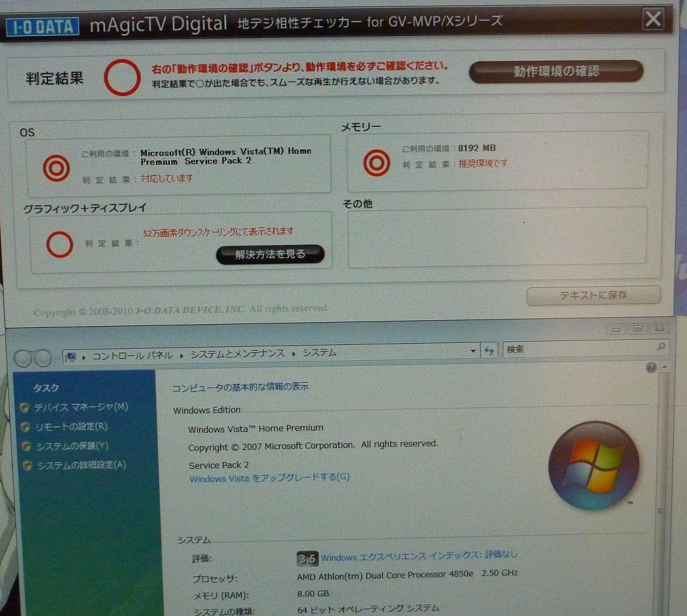The image size is (687, 616).
Task: Click the Back button in System window
Action: click(x=23, y=358)
